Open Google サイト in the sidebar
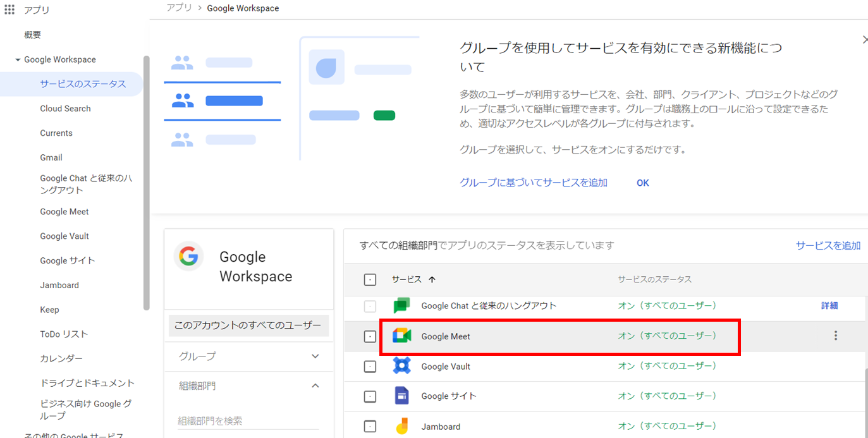This screenshot has height=438, width=868. pos(67,261)
